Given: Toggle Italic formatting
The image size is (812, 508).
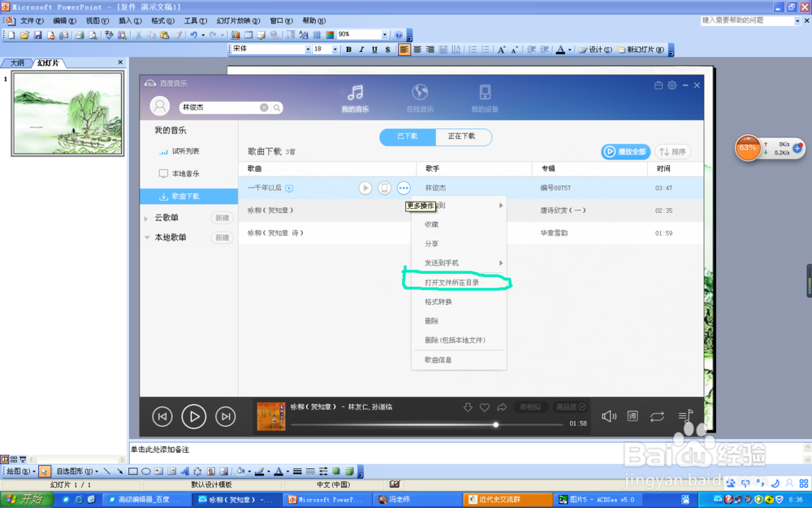Looking at the screenshot, I should pyautogui.click(x=361, y=50).
